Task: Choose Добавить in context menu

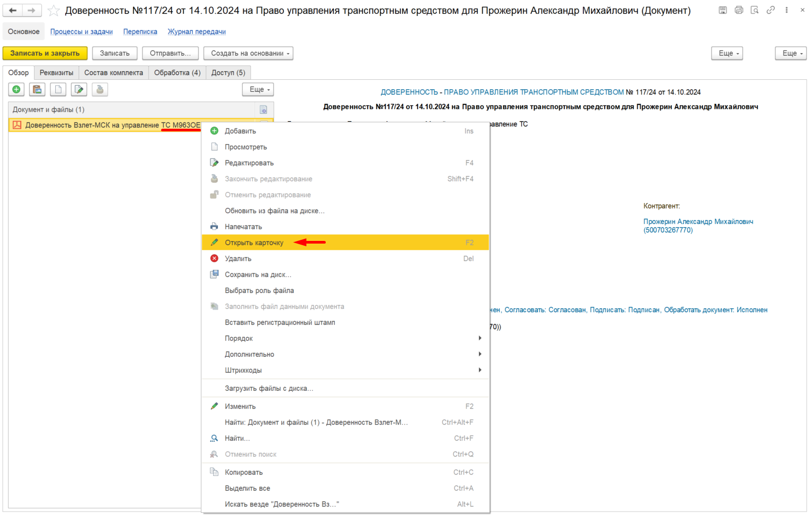Action: click(345, 131)
